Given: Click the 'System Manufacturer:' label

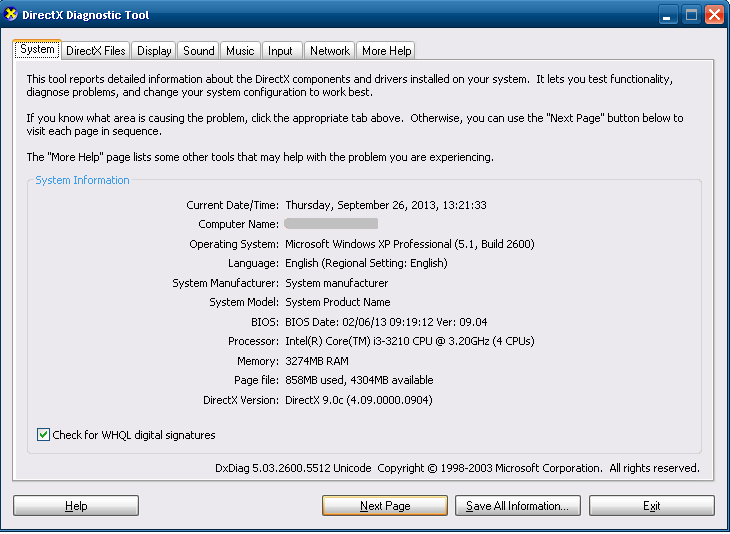Looking at the screenshot, I should point(226,283).
